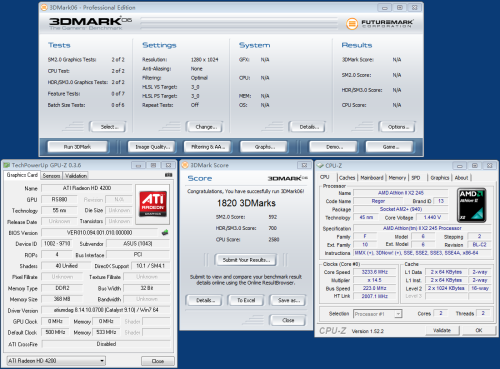Minimize the CPU-Z window
Viewport: 500px width, 369px height.
[x=459, y=166]
